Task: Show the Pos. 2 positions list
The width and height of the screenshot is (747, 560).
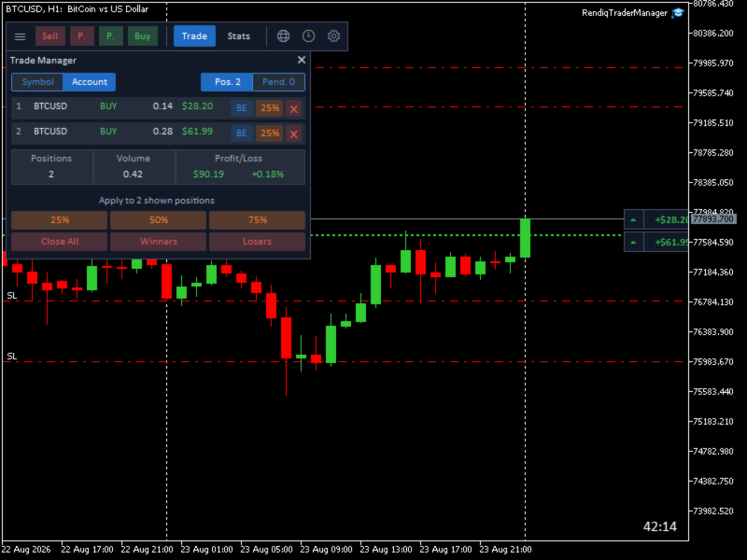Action: coord(227,82)
